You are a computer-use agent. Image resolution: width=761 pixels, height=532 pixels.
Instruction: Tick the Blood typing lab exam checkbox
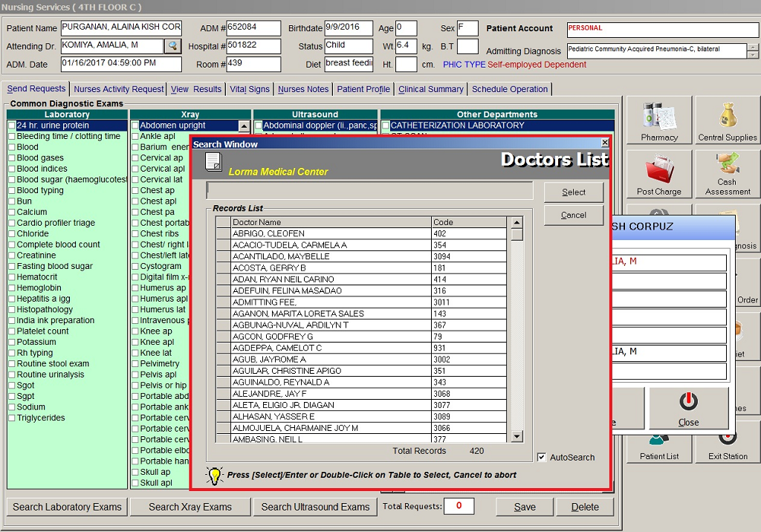11,191
